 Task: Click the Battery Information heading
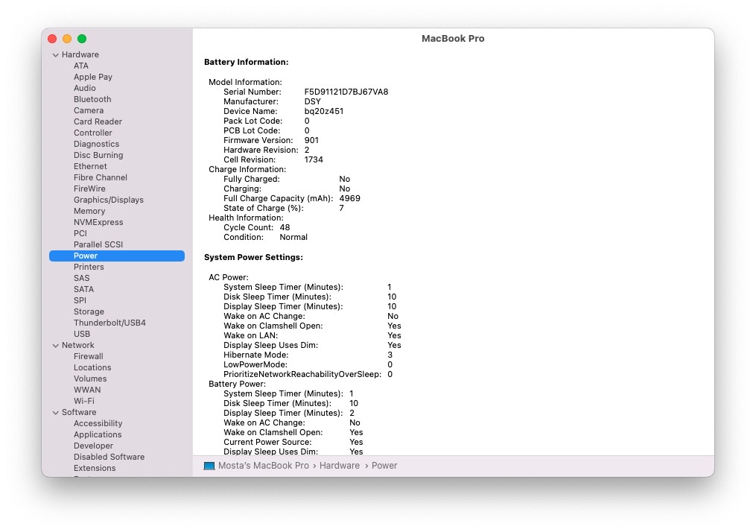point(246,62)
